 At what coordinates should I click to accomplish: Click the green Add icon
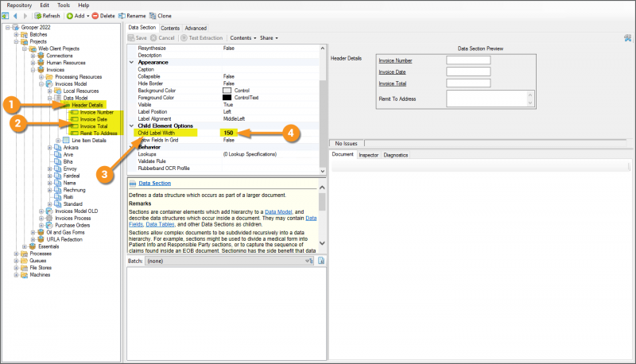[x=70, y=15]
